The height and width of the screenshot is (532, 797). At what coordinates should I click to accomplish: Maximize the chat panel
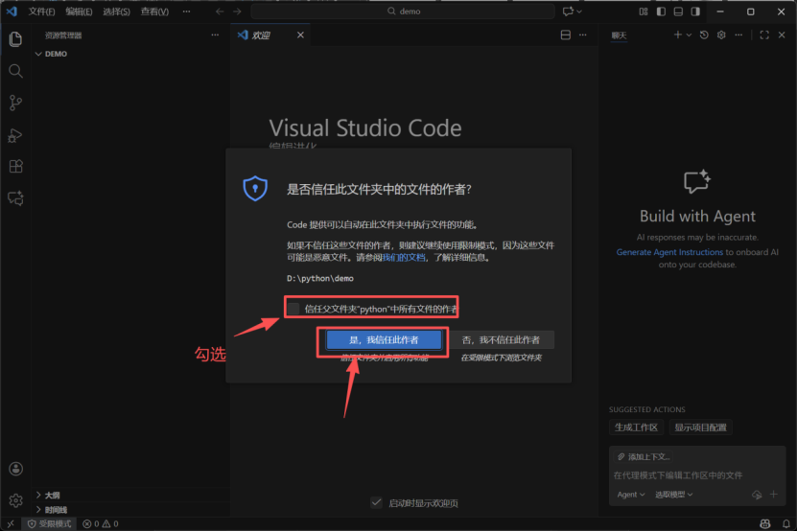coord(764,35)
